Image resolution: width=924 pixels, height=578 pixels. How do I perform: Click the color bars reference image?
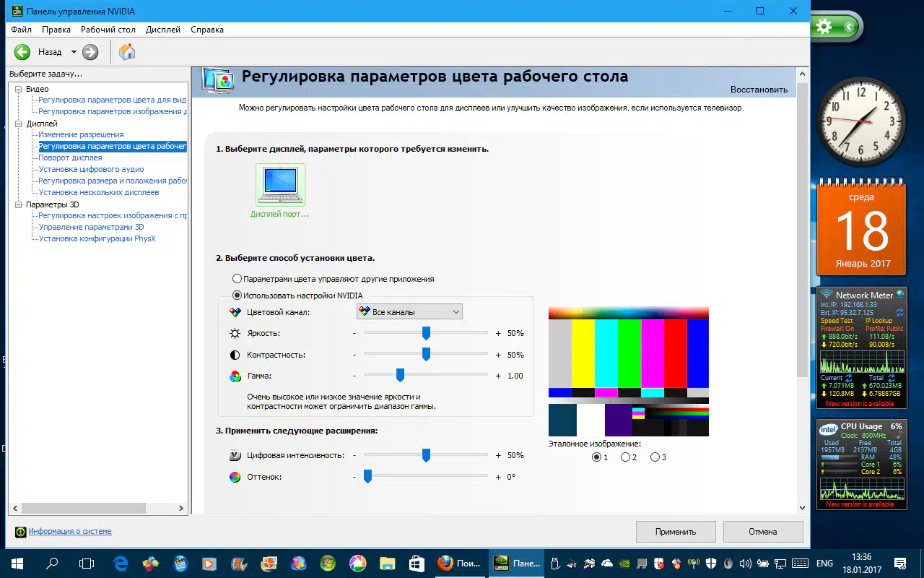pyautogui.click(x=628, y=371)
